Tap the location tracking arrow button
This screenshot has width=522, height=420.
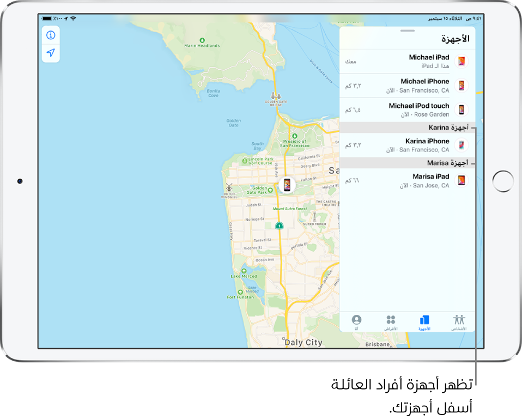pyautogui.click(x=51, y=53)
